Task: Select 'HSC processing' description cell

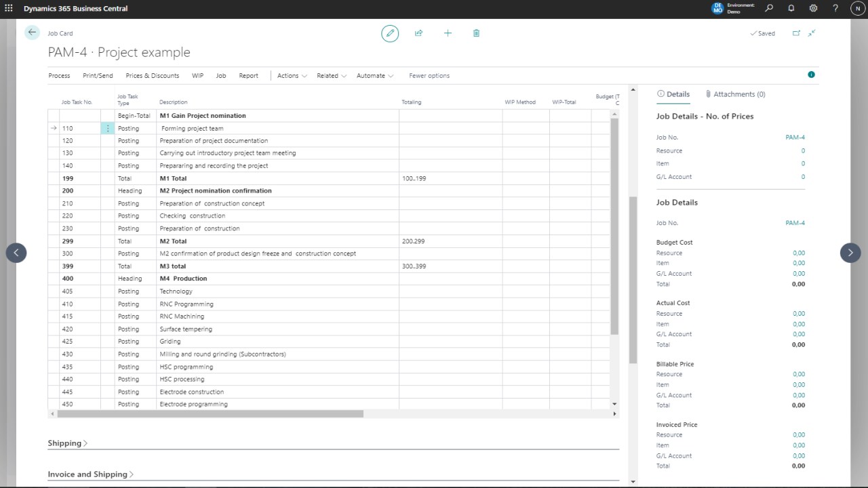Action: click(277, 379)
